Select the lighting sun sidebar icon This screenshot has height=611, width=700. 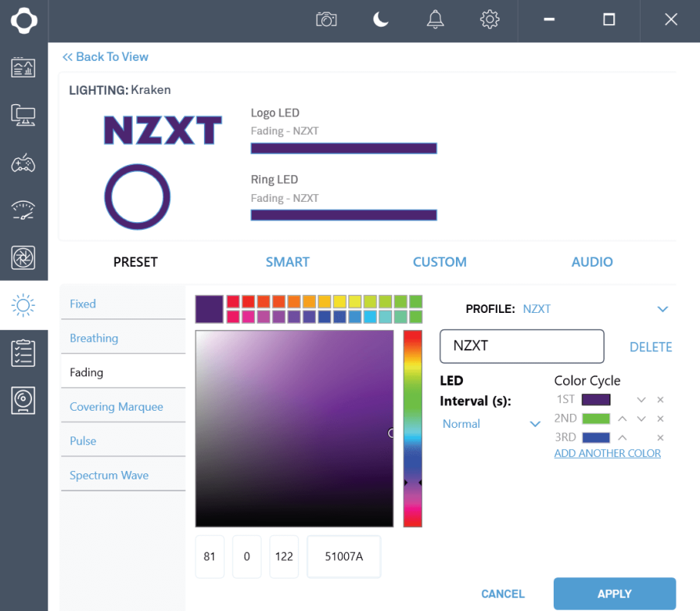23,305
